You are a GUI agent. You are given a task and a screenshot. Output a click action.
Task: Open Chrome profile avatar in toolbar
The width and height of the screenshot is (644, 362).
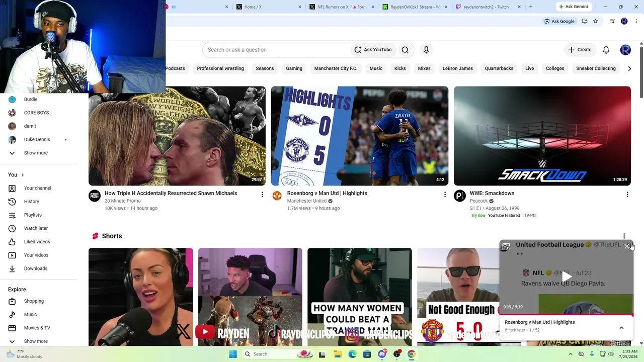click(x=624, y=21)
